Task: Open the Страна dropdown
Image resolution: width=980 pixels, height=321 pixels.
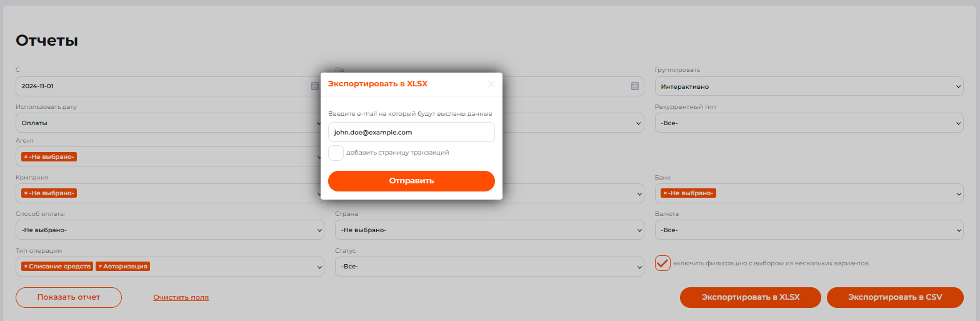Action: pyautogui.click(x=489, y=230)
